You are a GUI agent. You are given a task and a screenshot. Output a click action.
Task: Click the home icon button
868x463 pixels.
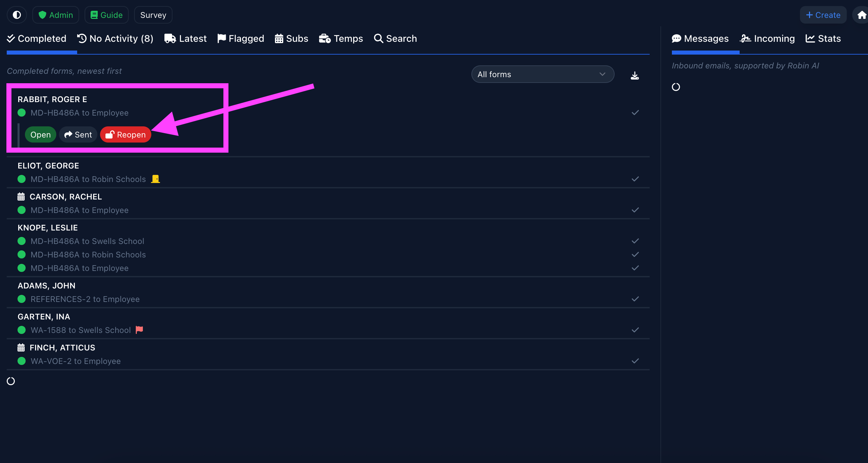tap(862, 15)
